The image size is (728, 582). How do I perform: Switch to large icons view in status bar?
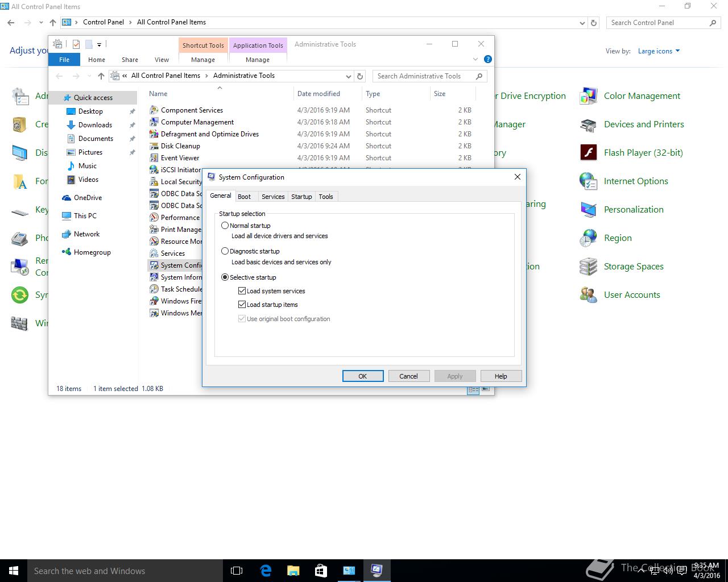point(486,389)
